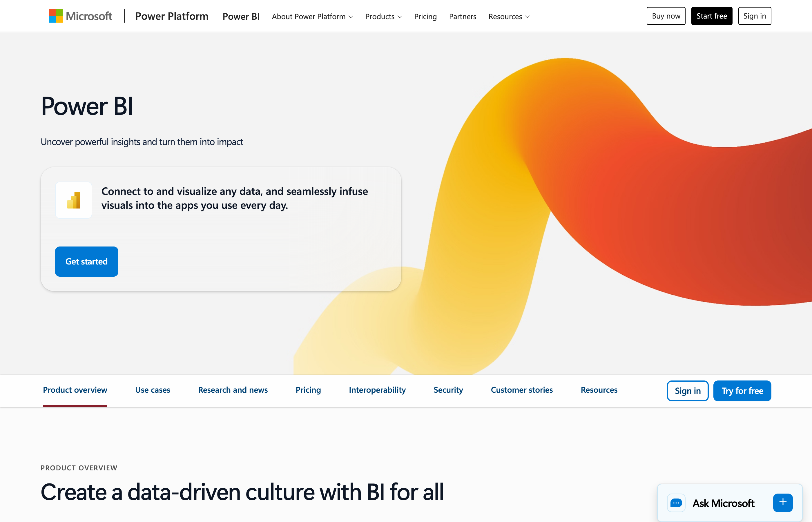Click the Buy now button
This screenshot has width=812, height=522.
(666, 16)
